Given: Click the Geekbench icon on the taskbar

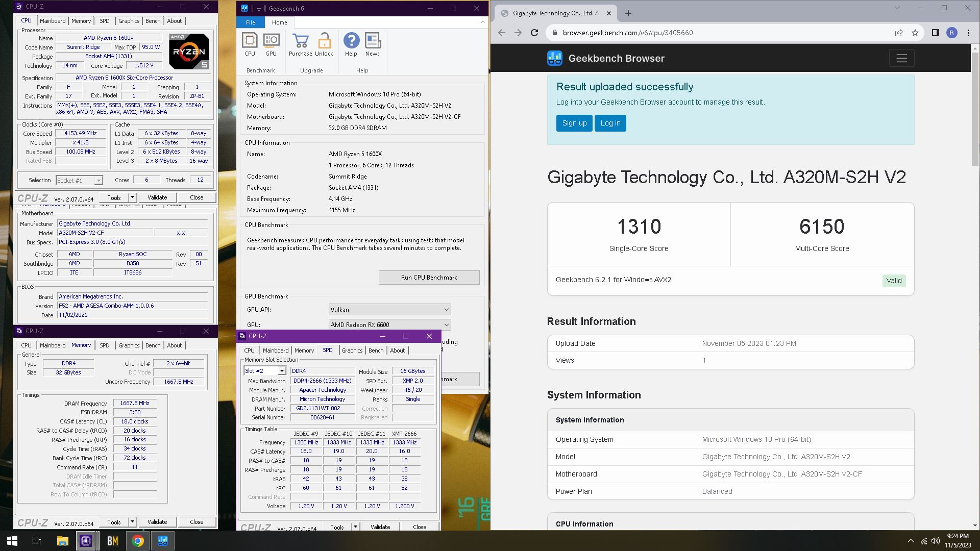Looking at the screenshot, I should tap(163, 541).
